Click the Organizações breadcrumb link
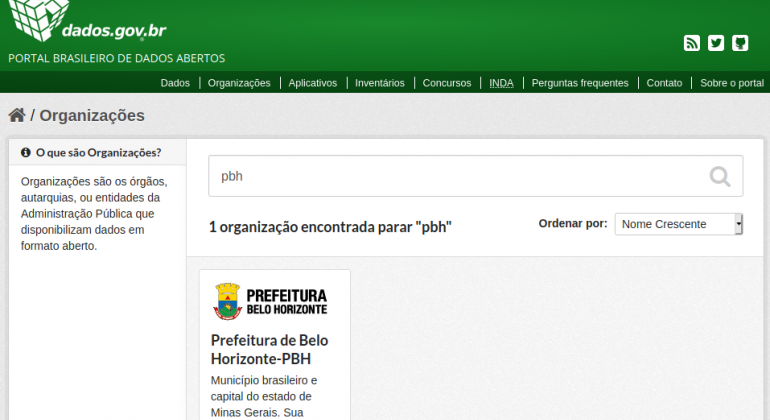Viewport: 770px width, 420px height. pyautogui.click(x=92, y=115)
